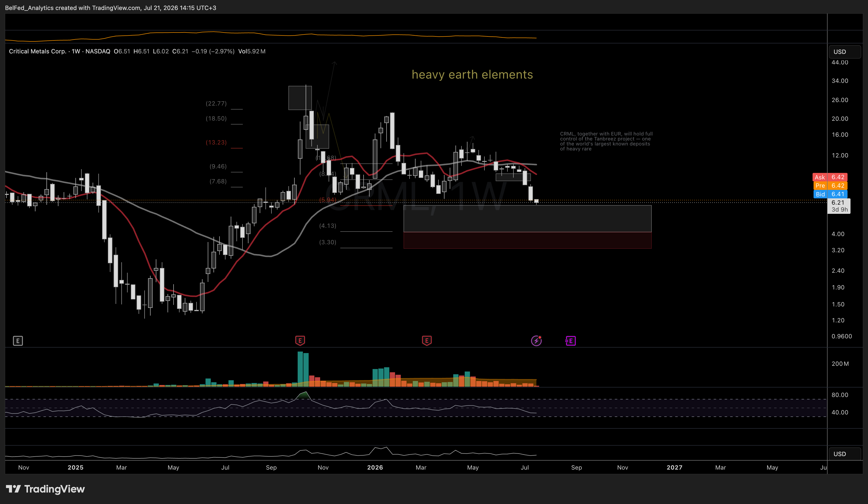
Task: Click the 2026 label on time axis
Action: coord(375,467)
